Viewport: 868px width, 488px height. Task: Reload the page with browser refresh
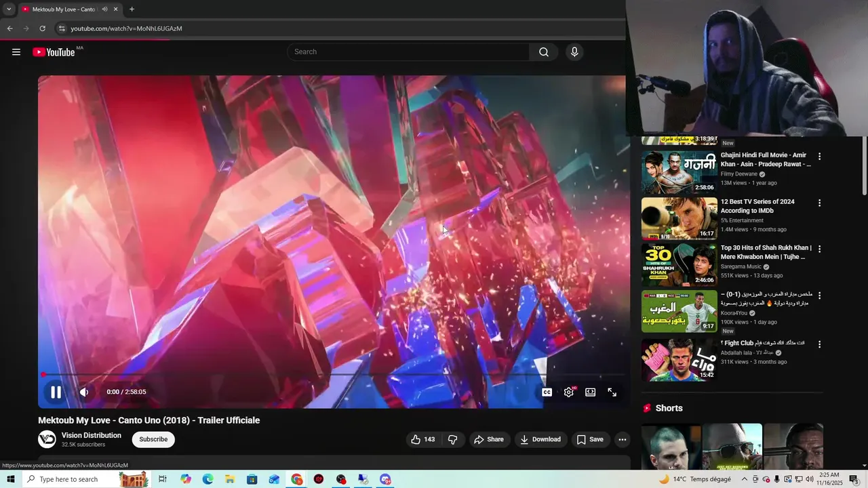pyautogui.click(x=42, y=28)
